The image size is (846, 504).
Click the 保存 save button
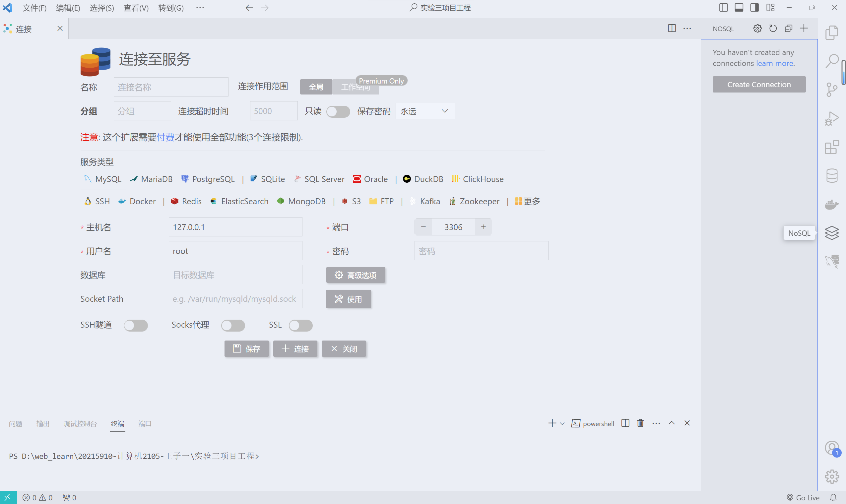[x=246, y=349]
